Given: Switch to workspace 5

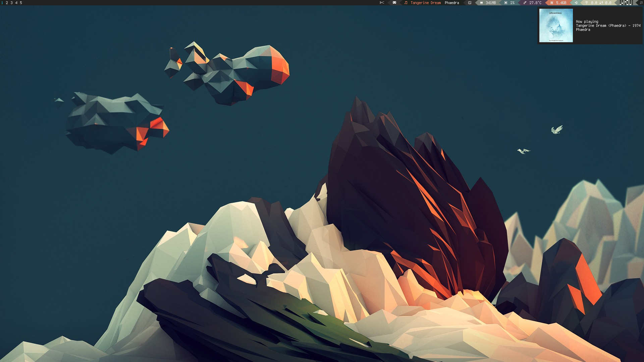Looking at the screenshot, I should 21,3.
